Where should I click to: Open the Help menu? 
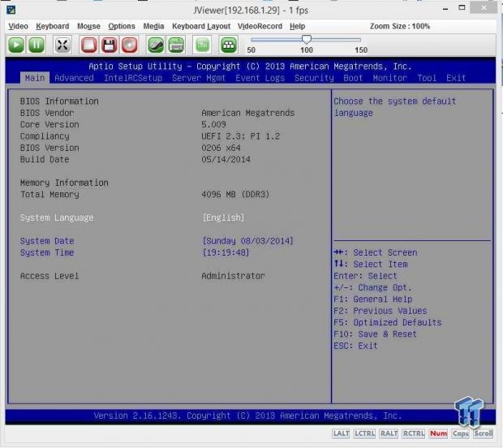point(297,26)
